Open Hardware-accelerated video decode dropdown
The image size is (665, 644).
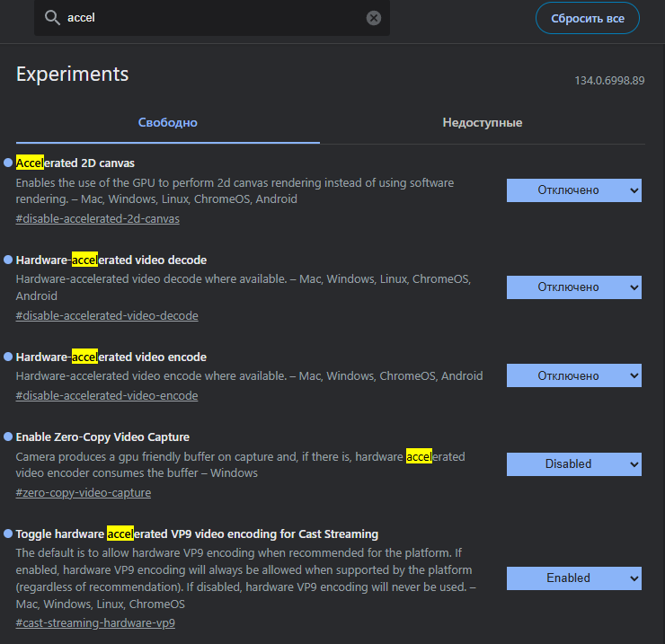pyautogui.click(x=574, y=287)
